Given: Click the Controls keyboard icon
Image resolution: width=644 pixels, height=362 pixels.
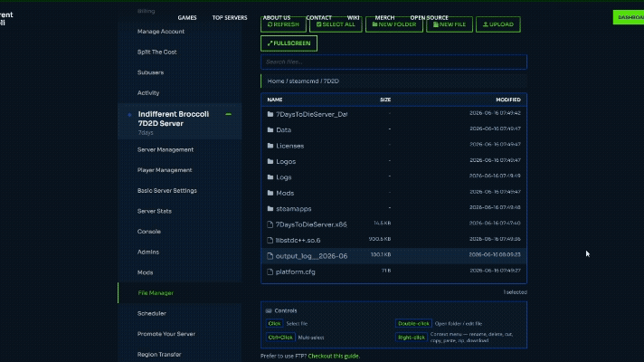Looking at the screenshot, I should [269, 311].
